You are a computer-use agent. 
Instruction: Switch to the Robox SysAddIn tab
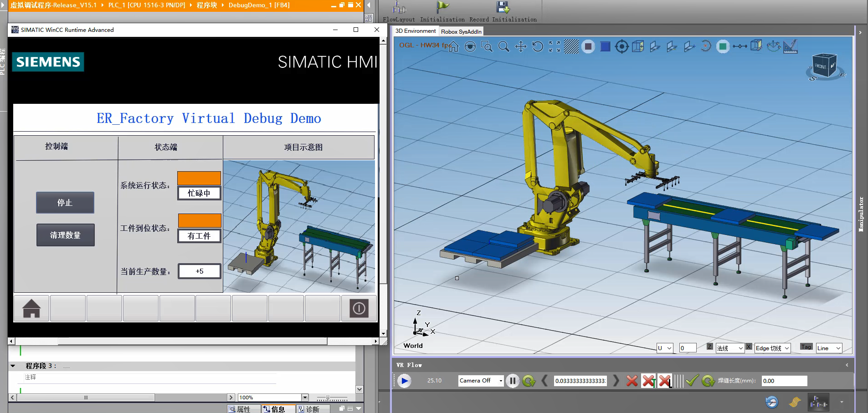[461, 31]
